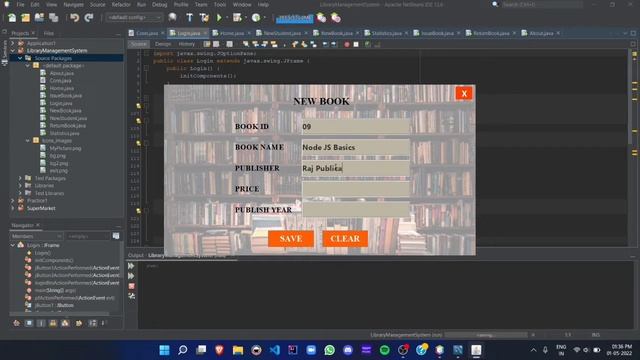Click the PRICE input field
The height and width of the screenshot is (360, 640).
tap(356, 189)
